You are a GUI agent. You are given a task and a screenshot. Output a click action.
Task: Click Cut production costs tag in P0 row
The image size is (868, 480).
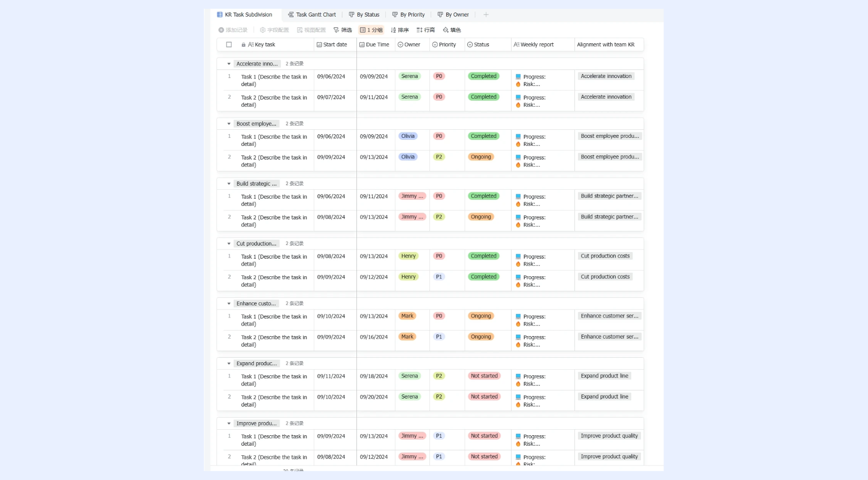coord(605,256)
